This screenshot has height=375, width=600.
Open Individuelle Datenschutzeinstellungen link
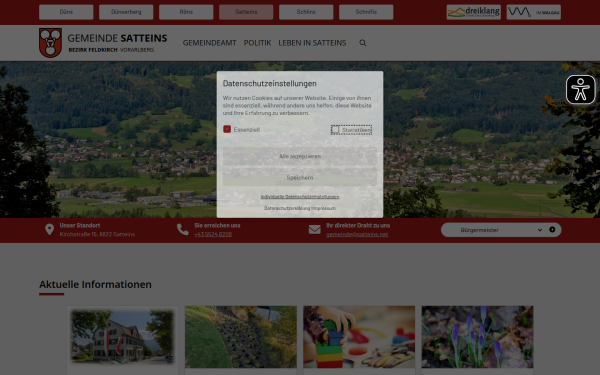300,197
